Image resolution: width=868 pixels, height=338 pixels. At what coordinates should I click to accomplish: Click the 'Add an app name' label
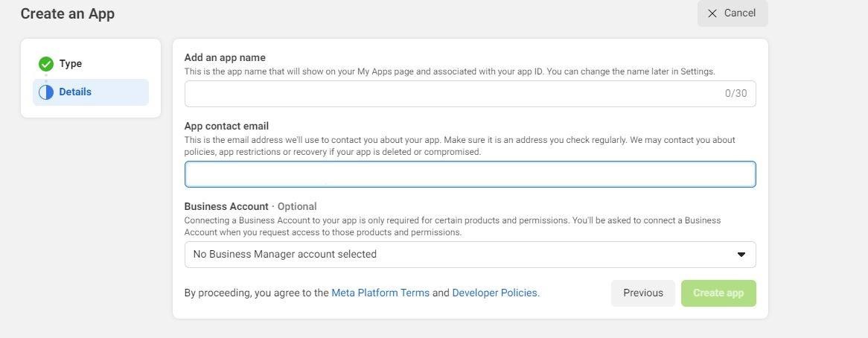(x=225, y=57)
